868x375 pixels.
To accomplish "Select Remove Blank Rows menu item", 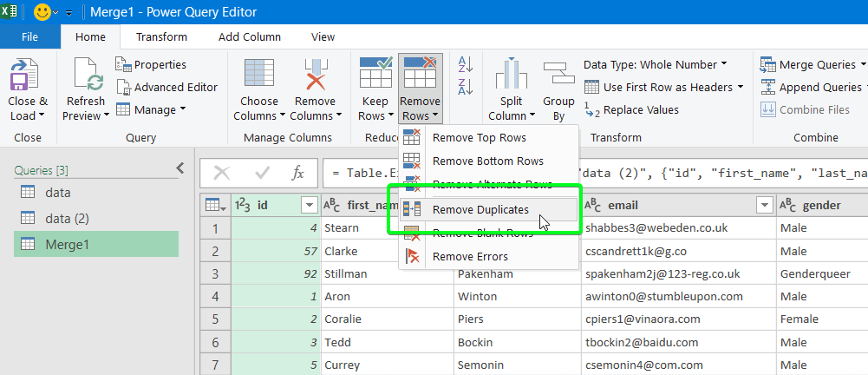I will 488,233.
